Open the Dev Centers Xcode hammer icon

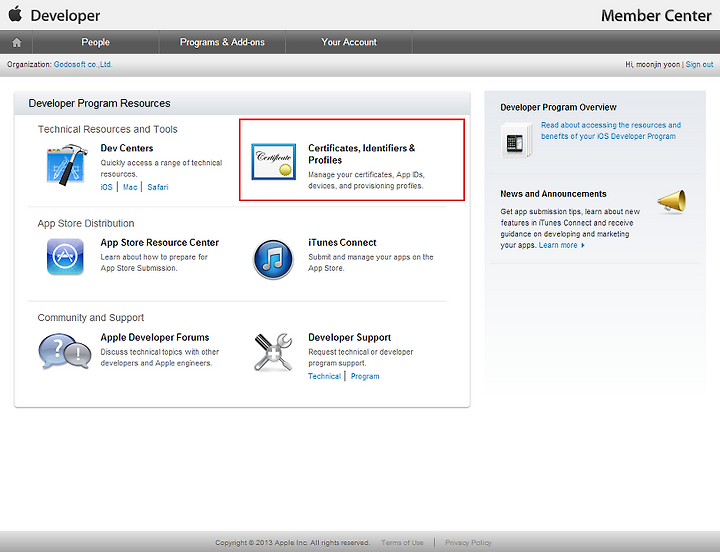[x=67, y=165]
